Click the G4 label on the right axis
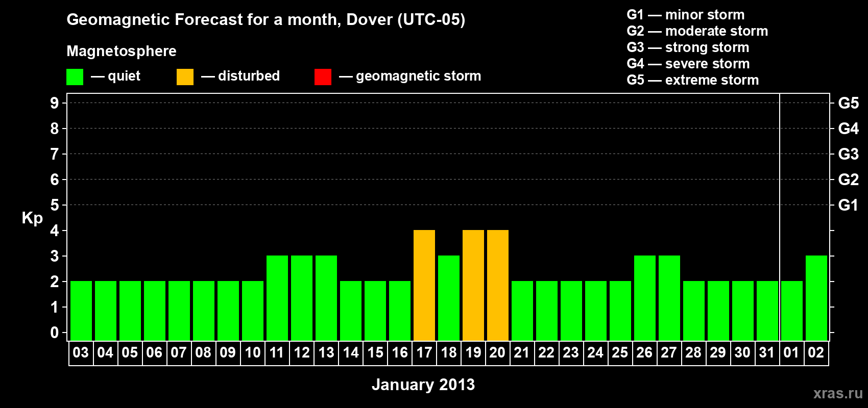The height and width of the screenshot is (408, 868). point(849,129)
